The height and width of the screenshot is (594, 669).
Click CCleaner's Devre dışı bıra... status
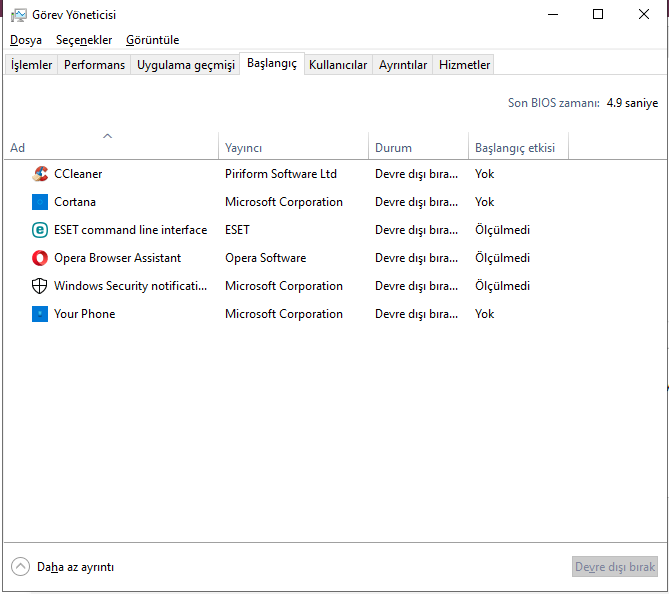click(x=416, y=174)
